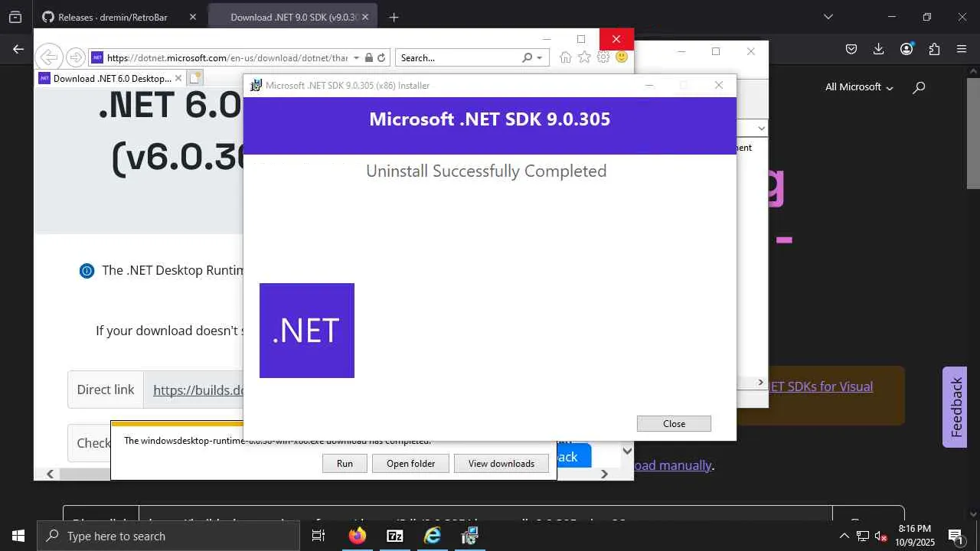
Task: Click the security lock icon in IE address bar
Action: (x=369, y=57)
